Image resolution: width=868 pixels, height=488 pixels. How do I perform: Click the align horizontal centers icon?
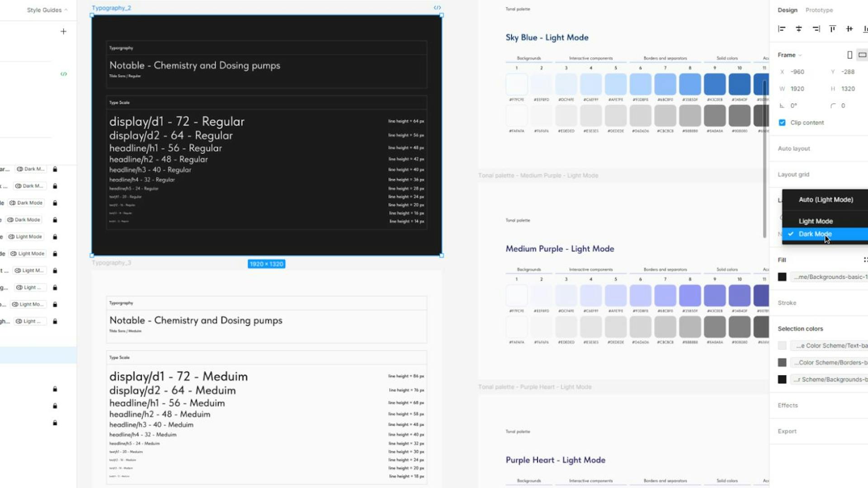799,29
